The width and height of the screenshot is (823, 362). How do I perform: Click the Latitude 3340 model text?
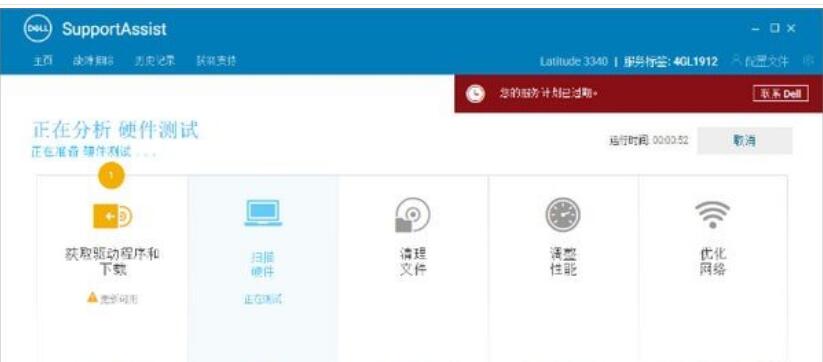pos(574,62)
